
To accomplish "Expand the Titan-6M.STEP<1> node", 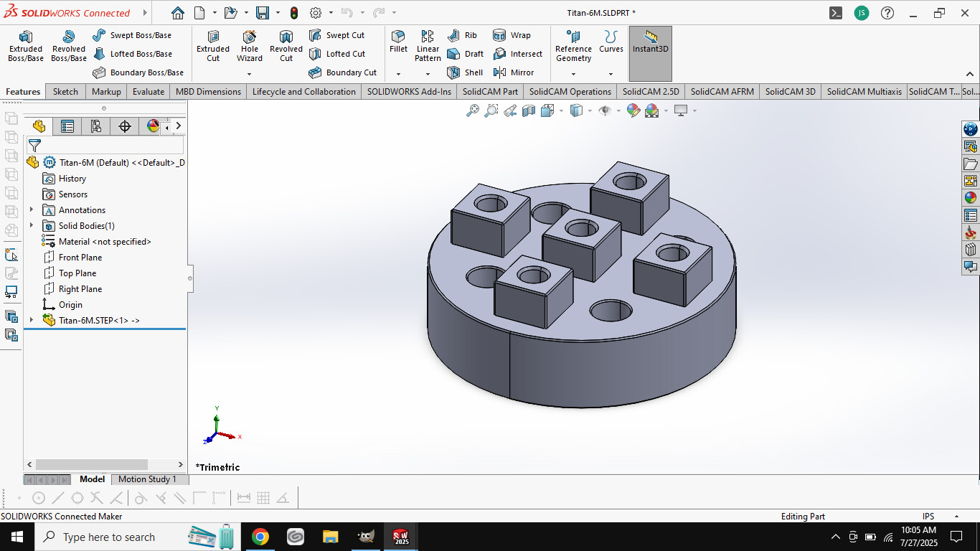I will click(32, 321).
